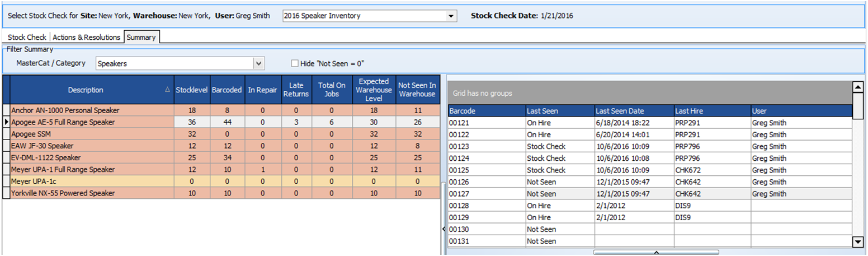Open the Actions & Resolutions tab

(x=87, y=38)
